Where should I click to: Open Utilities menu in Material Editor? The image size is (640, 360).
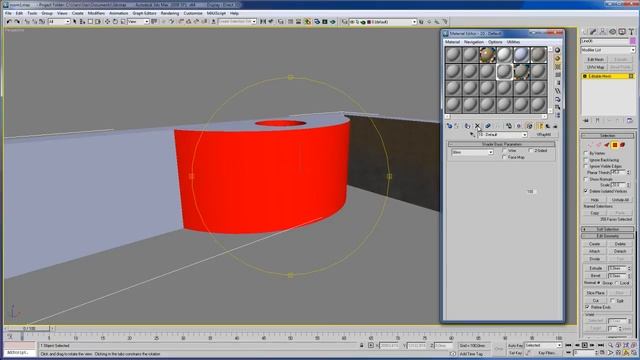coord(513,42)
